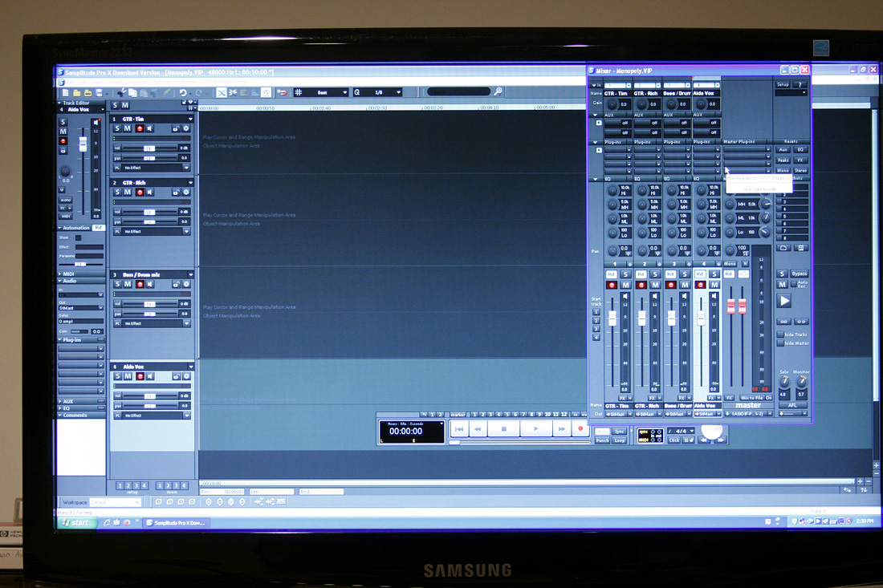Click the fast forward transport button

coord(561,428)
